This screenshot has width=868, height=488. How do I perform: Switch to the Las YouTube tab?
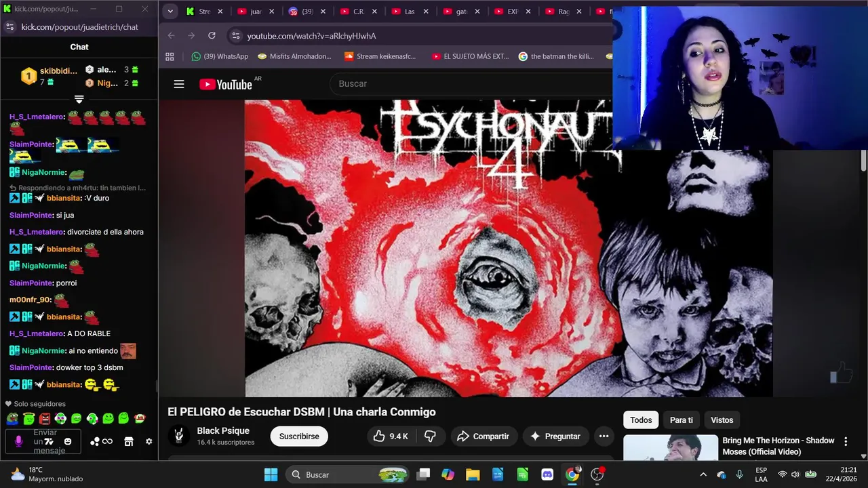click(411, 12)
